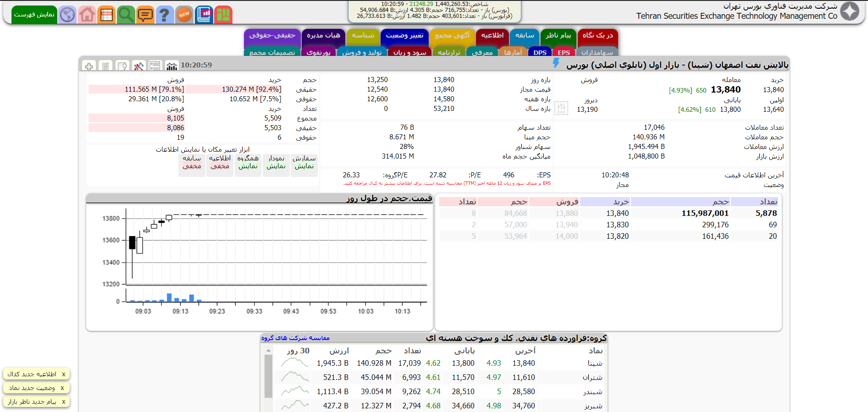Toggle the hidden اطلاعیه announcements section
Viewport: 868px width, 412px height.
220,163
